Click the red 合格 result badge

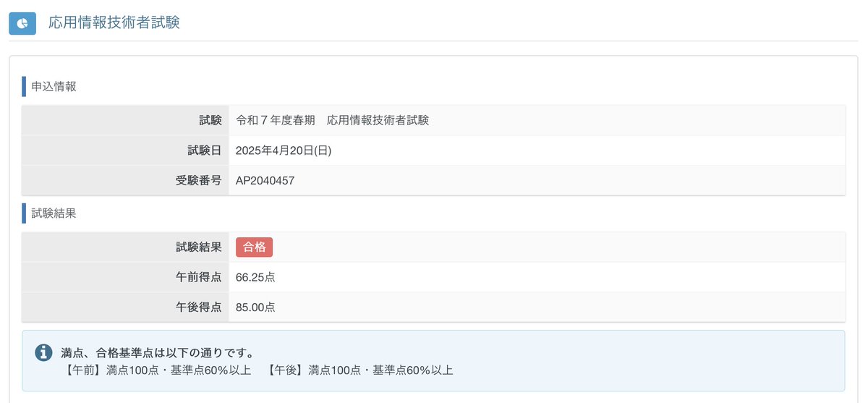[254, 247]
